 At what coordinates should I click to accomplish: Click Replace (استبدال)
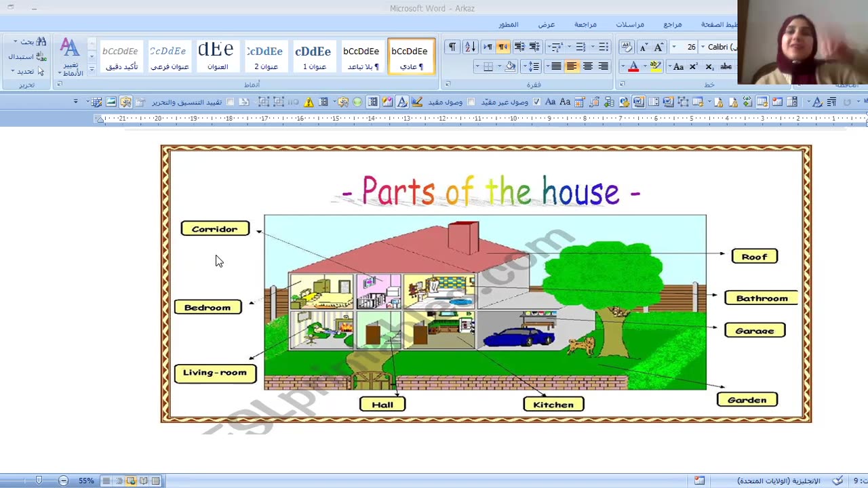27,57
